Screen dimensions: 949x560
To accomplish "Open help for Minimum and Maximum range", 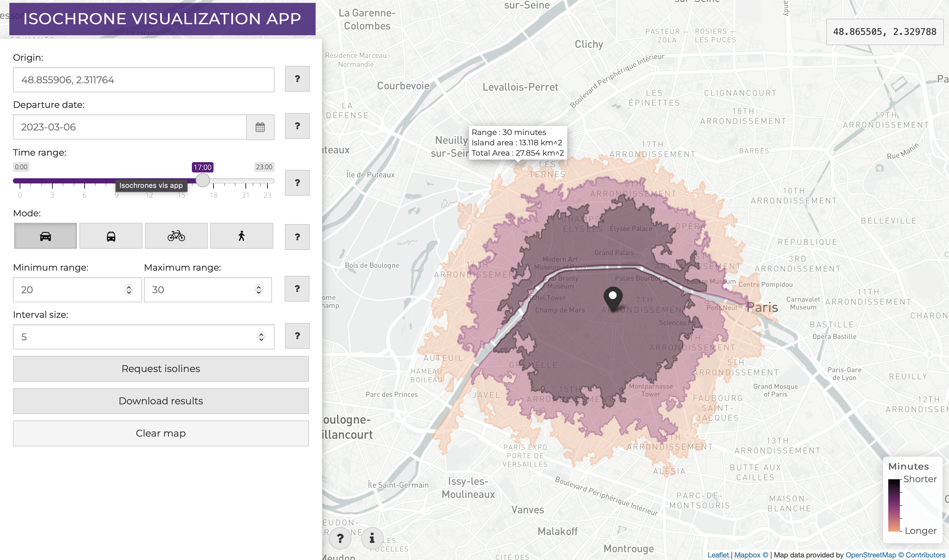I will pos(297,289).
